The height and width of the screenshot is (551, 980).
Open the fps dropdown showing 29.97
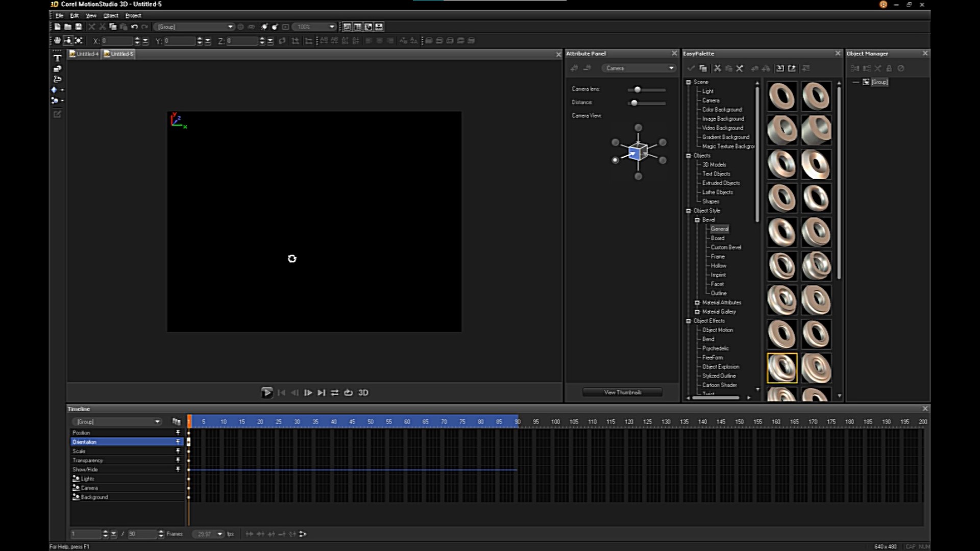[219, 534]
